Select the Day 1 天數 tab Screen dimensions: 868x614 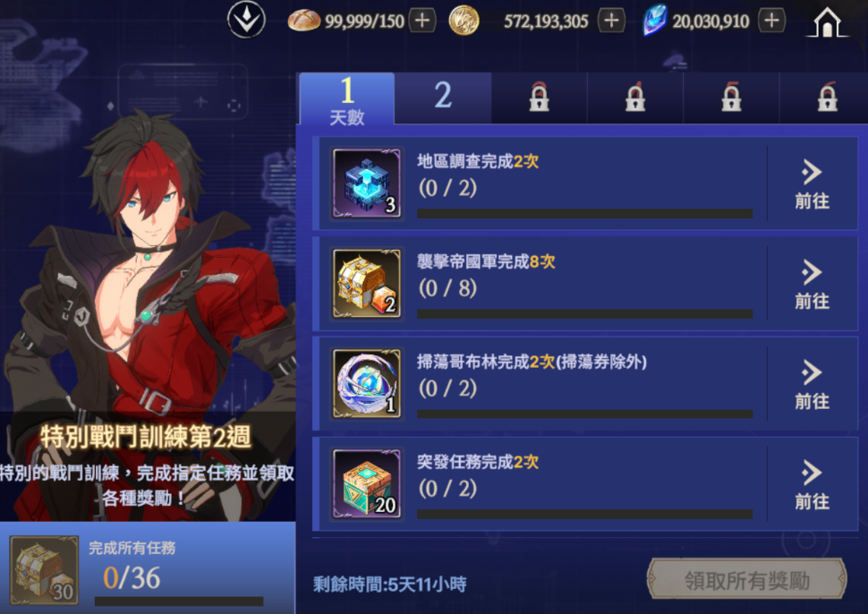coord(347,98)
